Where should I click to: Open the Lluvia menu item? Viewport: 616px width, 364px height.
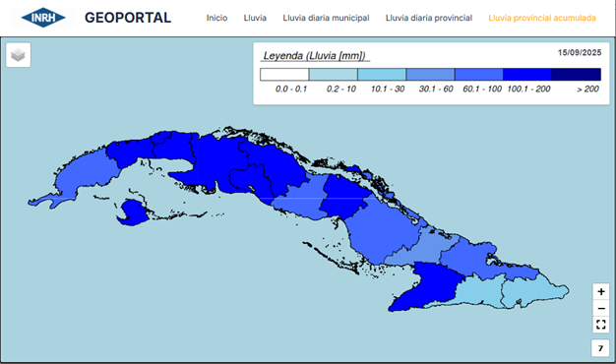tap(255, 18)
